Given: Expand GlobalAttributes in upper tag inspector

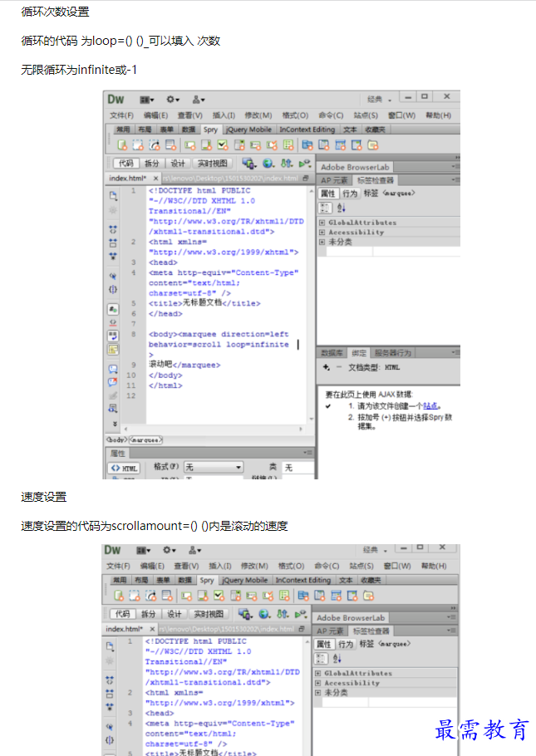Looking at the screenshot, I should pyautogui.click(x=322, y=223).
